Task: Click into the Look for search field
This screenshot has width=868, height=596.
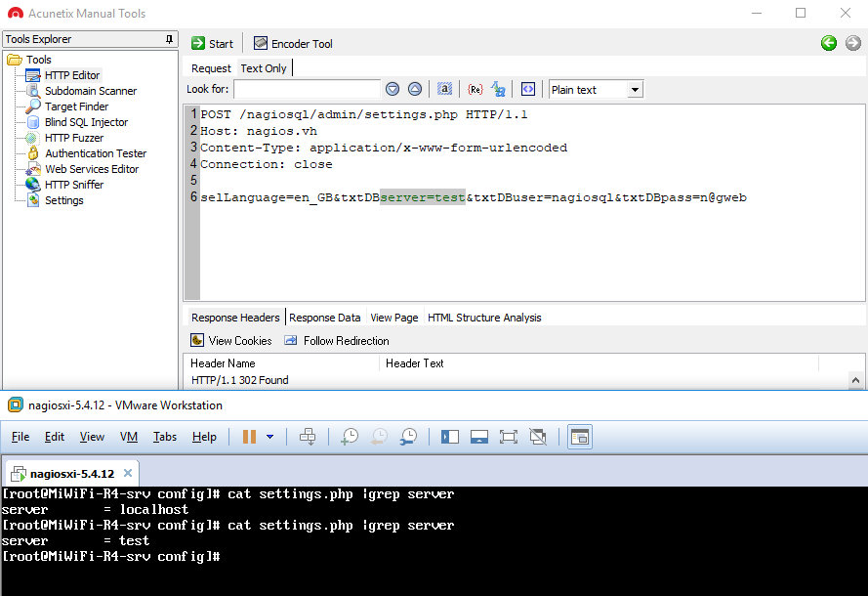Action: point(308,89)
